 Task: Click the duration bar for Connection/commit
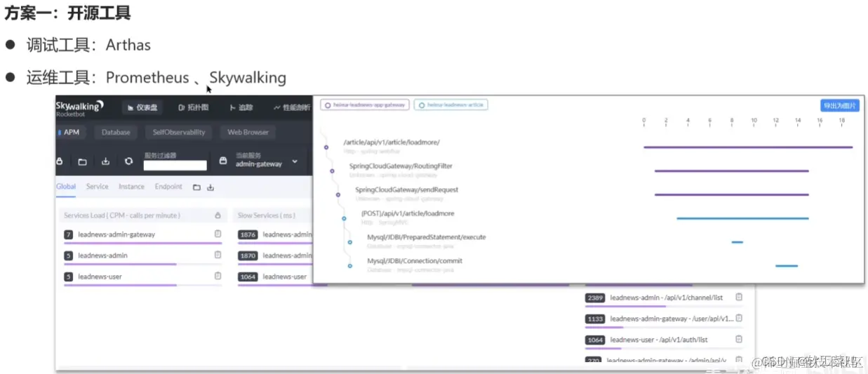coord(787,266)
